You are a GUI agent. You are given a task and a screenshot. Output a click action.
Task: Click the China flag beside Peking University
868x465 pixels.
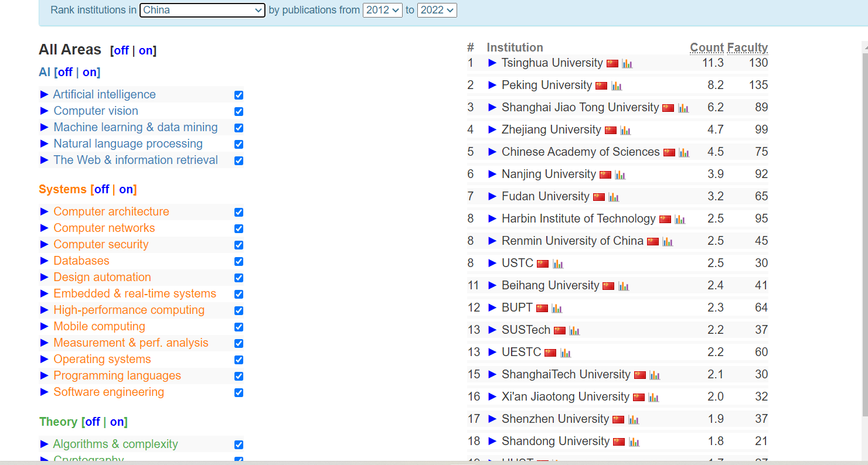click(601, 86)
